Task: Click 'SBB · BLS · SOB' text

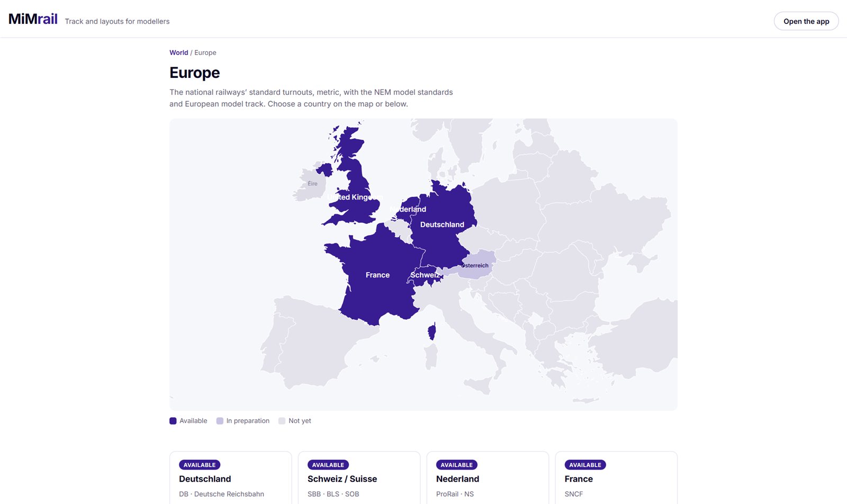Action: click(333, 494)
